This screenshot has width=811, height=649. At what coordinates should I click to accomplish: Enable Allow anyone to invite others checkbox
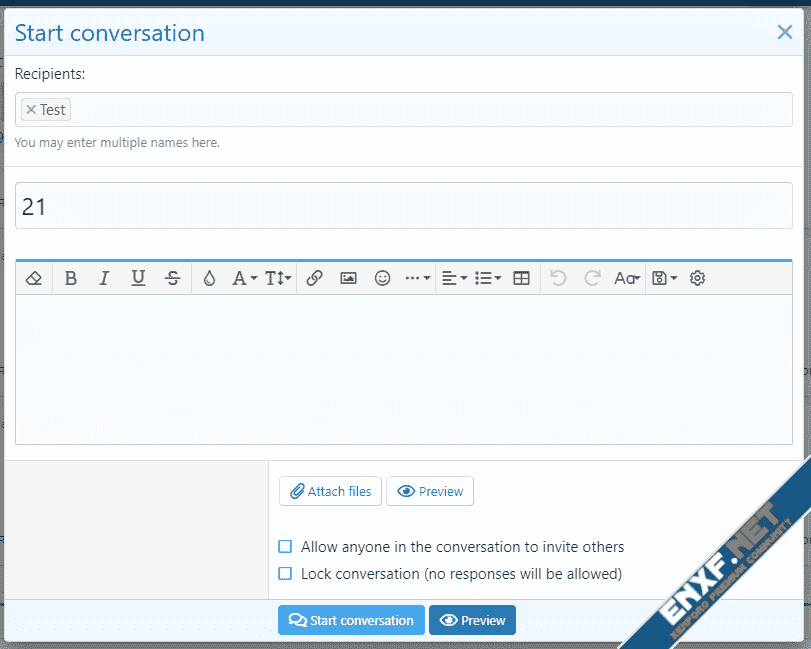(x=285, y=547)
